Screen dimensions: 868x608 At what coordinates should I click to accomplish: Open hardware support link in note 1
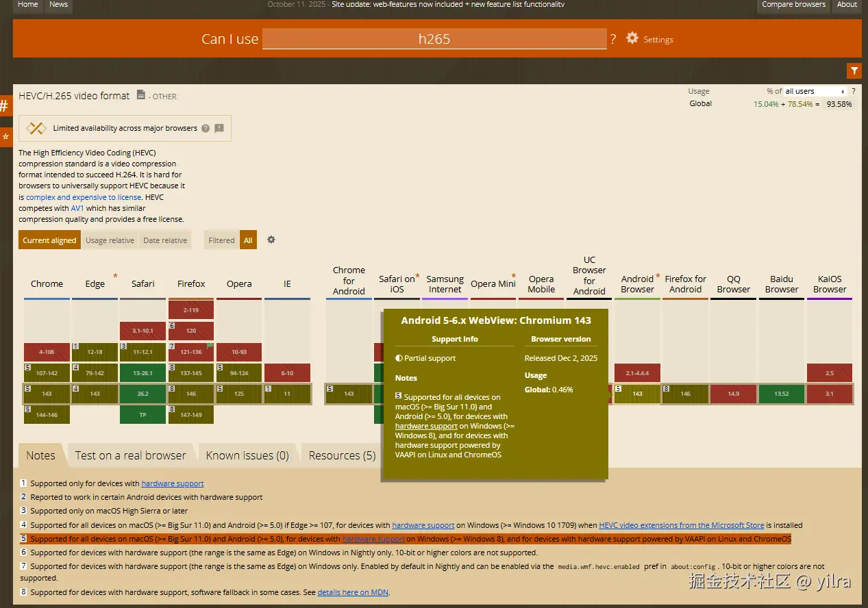[172, 483]
